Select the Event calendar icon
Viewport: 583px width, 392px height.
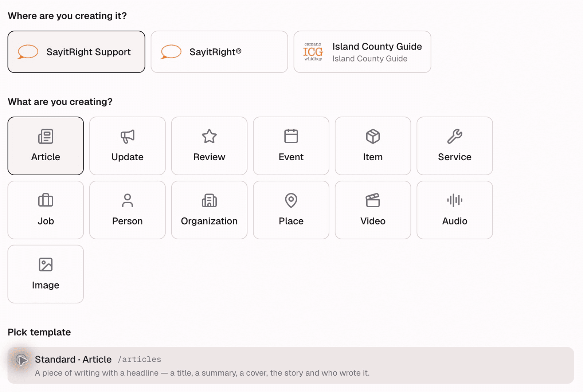click(291, 137)
